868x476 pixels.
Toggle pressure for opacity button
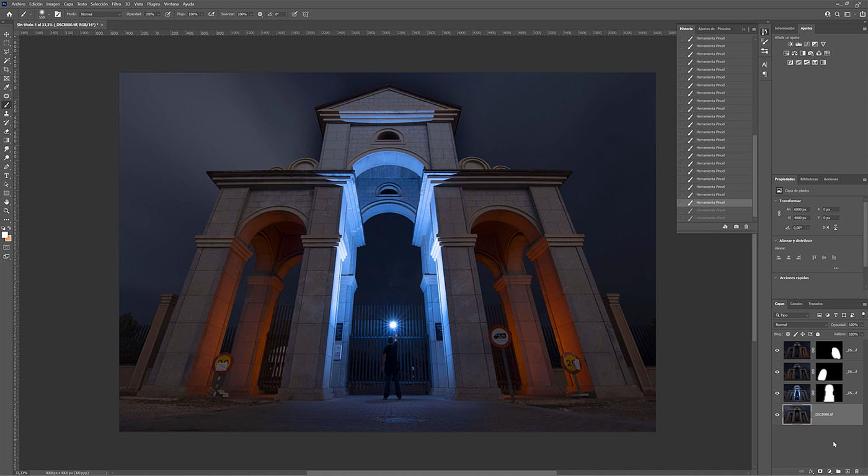168,14
